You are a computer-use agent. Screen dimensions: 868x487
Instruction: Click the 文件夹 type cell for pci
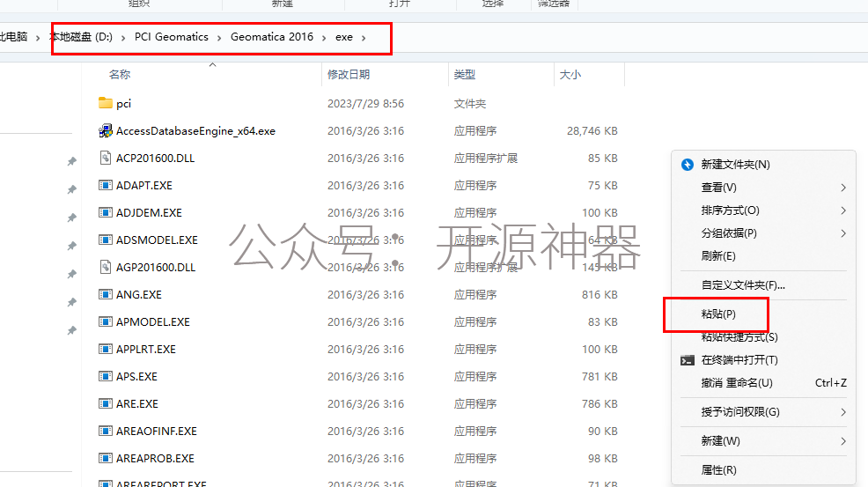click(x=470, y=104)
